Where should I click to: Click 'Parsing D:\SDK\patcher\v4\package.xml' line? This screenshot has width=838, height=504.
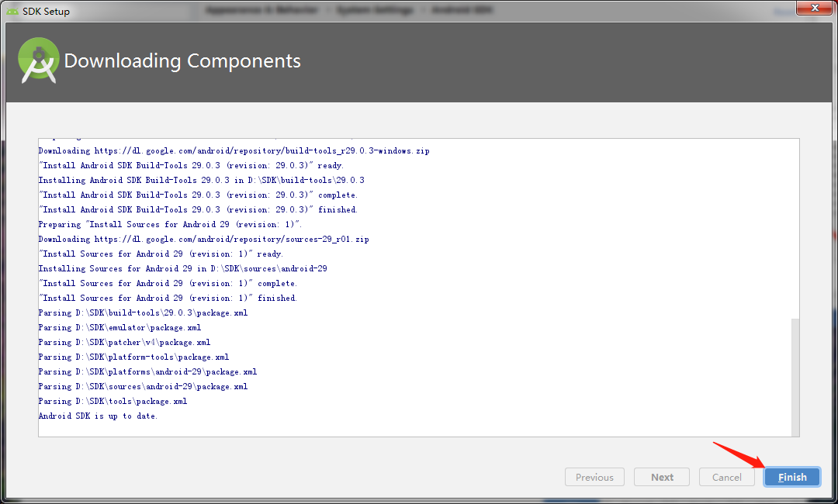124,342
